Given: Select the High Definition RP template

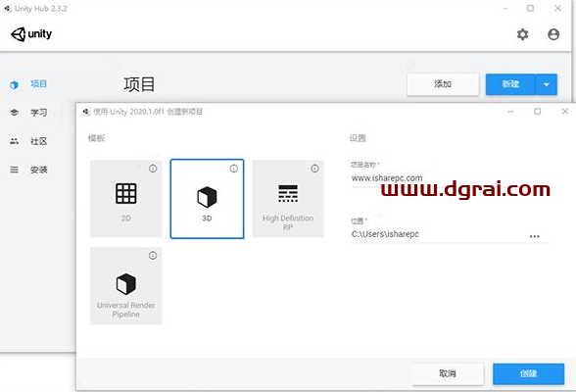Looking at the screenshot, I should (x=288, y=199).
